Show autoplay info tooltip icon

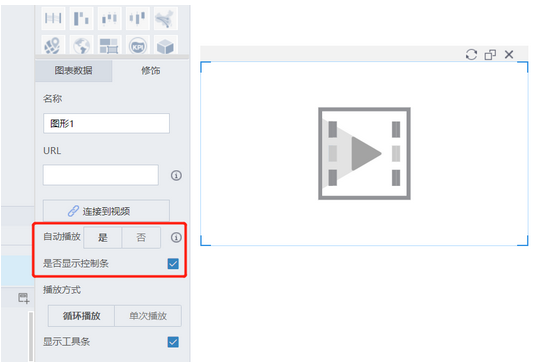176,237
